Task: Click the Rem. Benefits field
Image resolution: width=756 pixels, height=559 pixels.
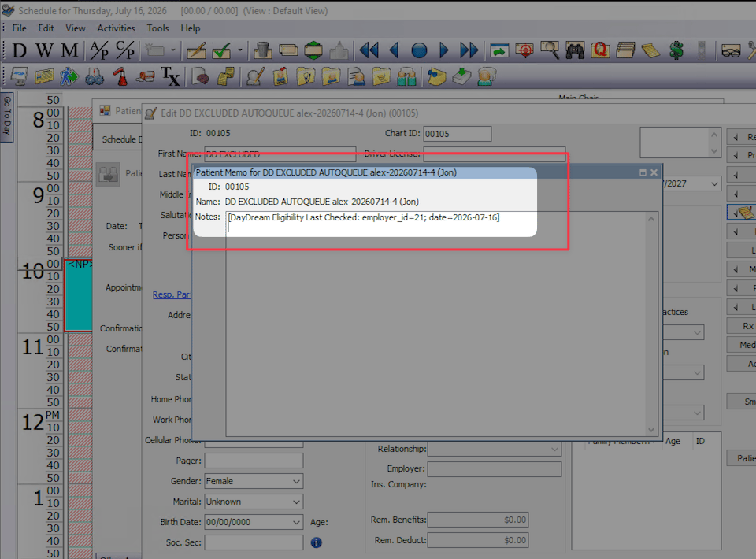Action: coord(478,520)
